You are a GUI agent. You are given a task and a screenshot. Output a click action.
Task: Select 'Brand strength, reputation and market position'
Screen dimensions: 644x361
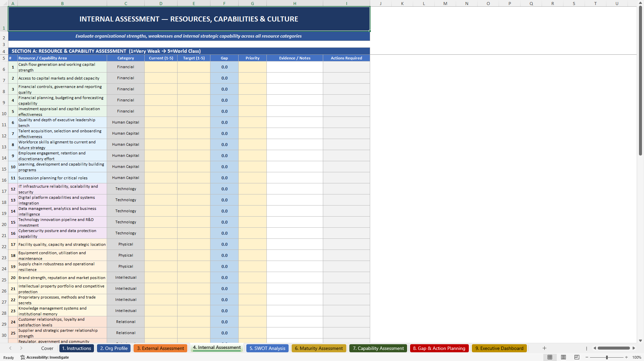point(62,277)
